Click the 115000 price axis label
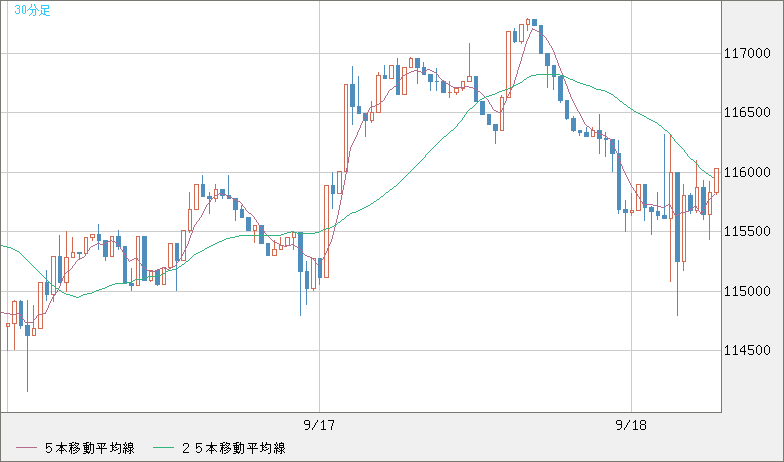 [747, 292]
